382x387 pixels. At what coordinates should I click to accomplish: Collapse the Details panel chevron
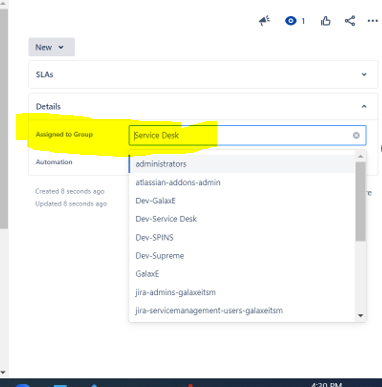[x=364, y=106]
